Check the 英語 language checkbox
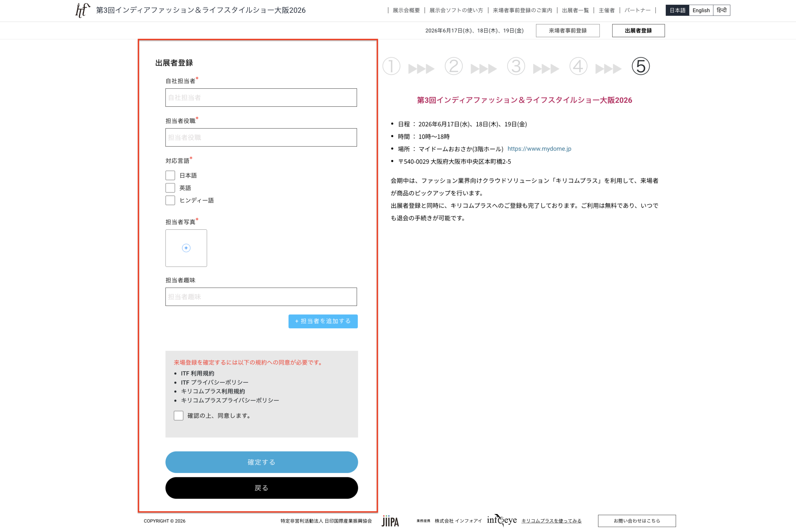The width and height of the screenshot is (796, 532). (170, 188)
